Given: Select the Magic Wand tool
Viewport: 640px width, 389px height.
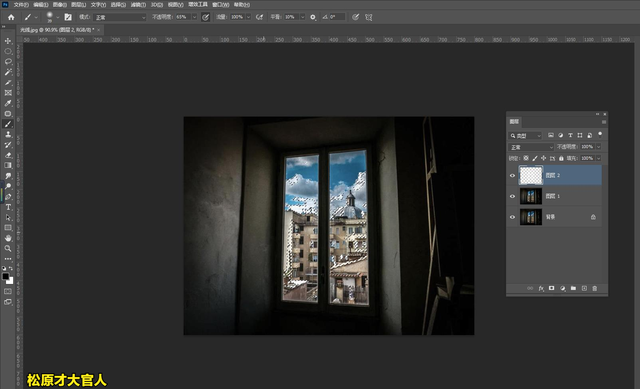Looking at the screenshot, I should point(8,72).
